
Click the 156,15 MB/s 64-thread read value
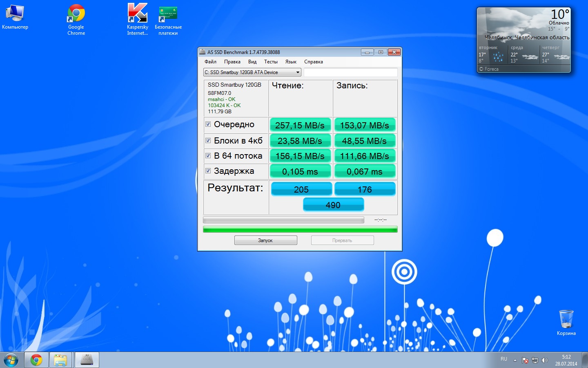click(300, 156)
